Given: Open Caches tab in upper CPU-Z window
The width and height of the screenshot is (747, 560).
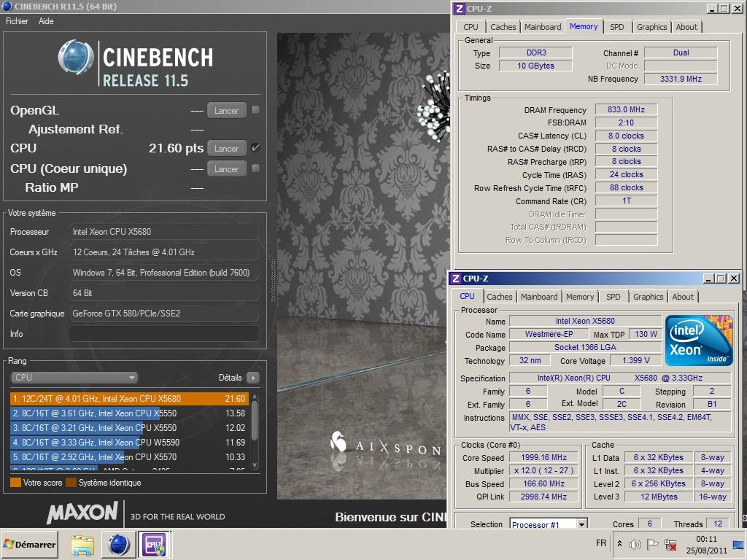Looking at the screenshot, I should [503, 27].
